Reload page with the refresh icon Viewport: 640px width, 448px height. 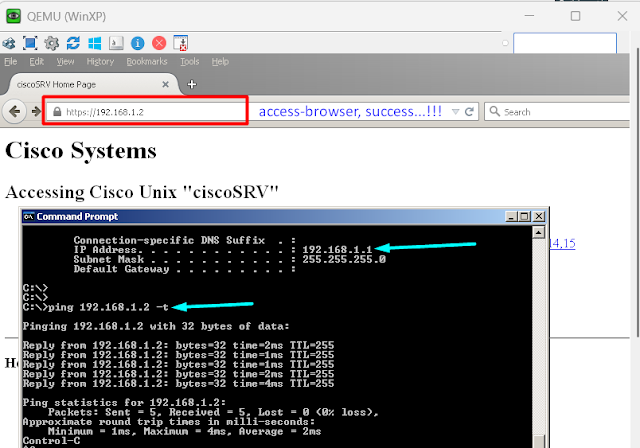[x=469, y=111]
